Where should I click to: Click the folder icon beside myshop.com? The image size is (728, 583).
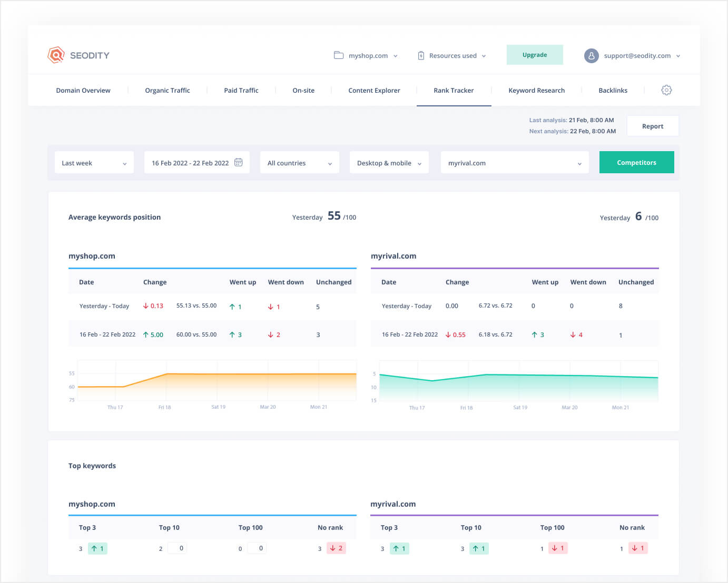[339, 55]
